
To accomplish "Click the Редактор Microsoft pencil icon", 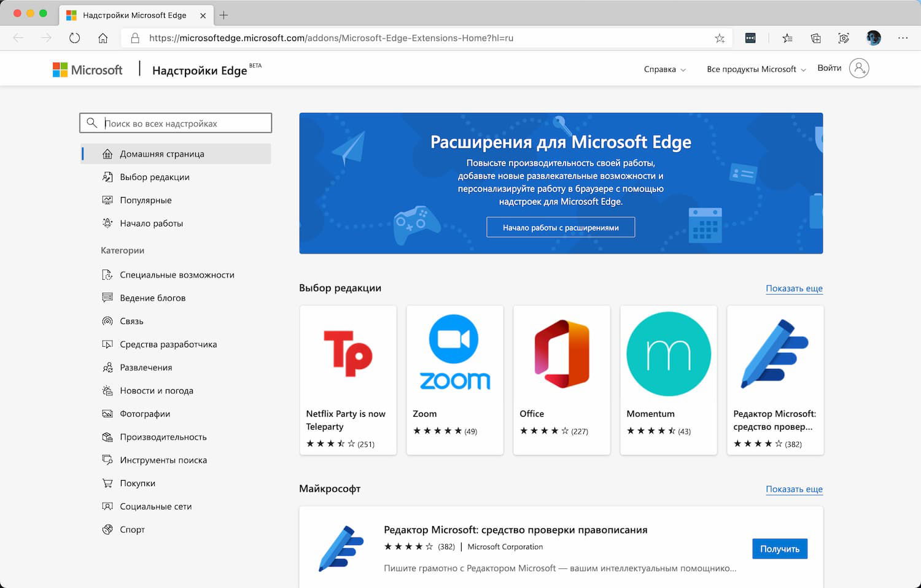I will [x=775, y=353].
